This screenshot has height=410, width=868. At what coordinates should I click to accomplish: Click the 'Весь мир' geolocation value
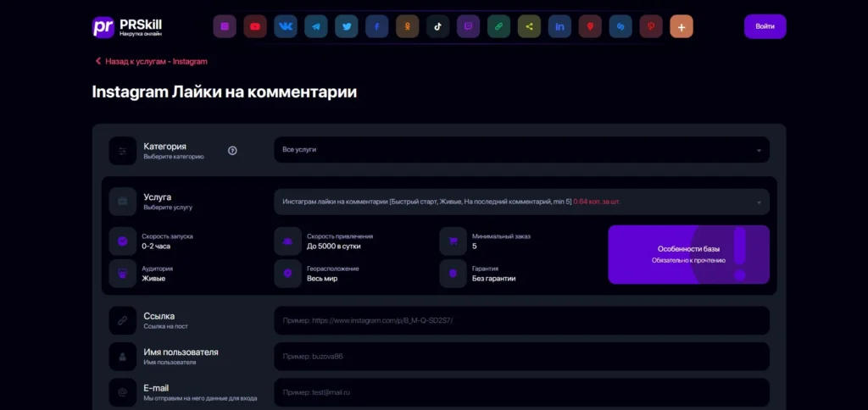(x=322, y=279)
